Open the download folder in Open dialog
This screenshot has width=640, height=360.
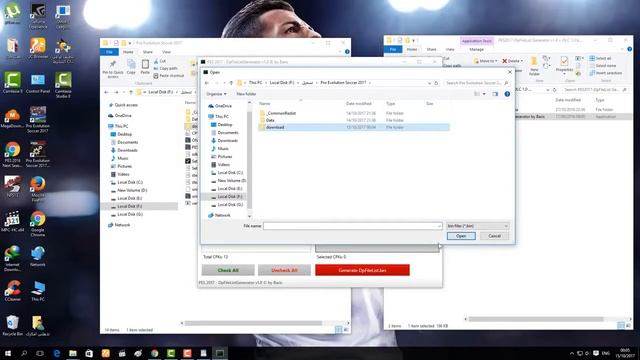point(353,127)
